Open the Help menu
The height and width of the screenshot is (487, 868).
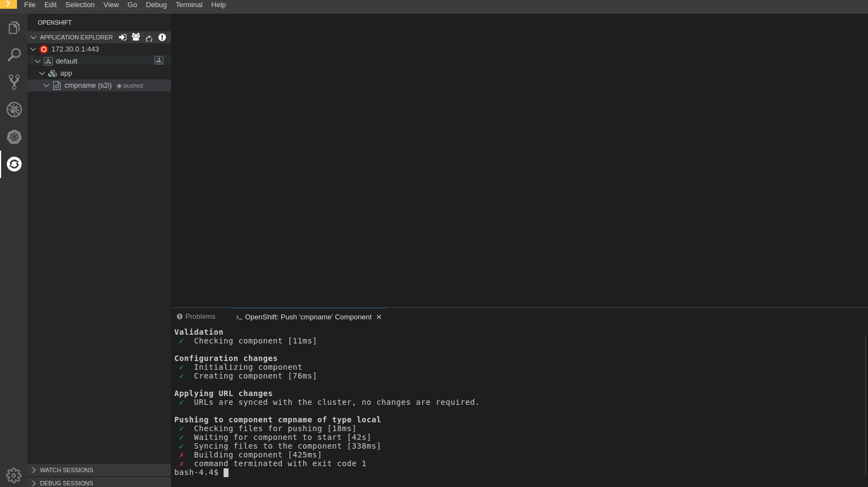219,4
